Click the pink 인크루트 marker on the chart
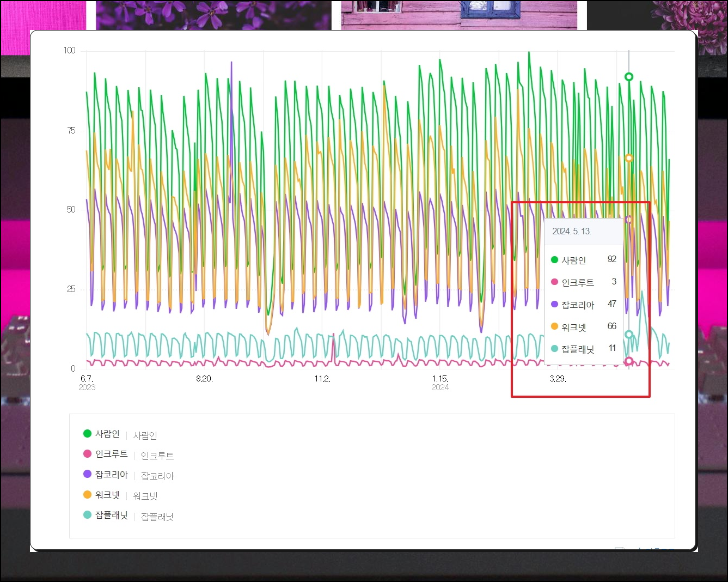 629,361
